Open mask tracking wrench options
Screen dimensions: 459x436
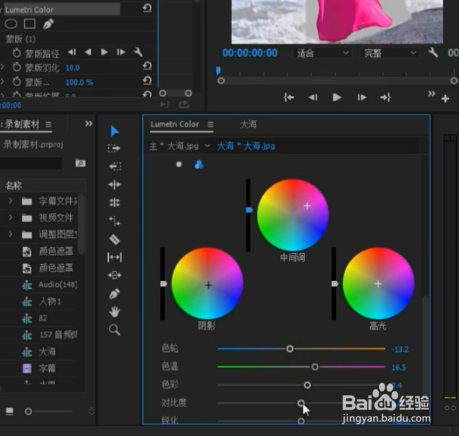point(138,52)
